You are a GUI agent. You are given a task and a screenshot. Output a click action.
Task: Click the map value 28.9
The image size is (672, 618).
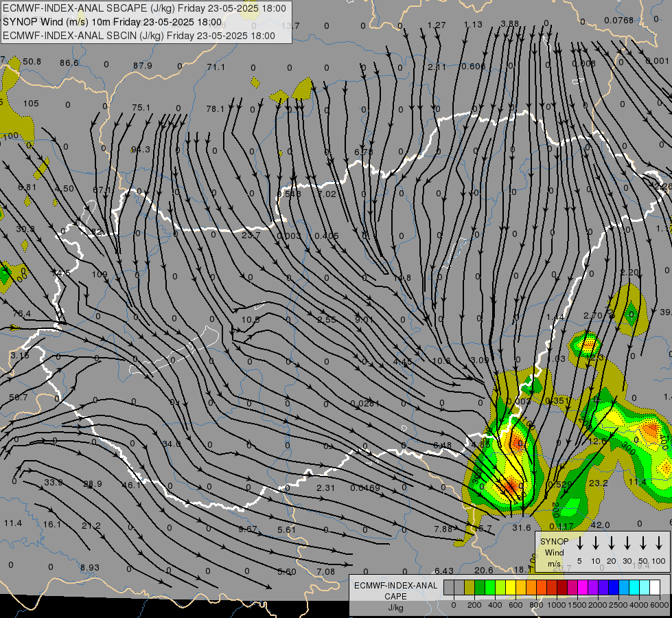pyautogui.click(x=93, y=484)
